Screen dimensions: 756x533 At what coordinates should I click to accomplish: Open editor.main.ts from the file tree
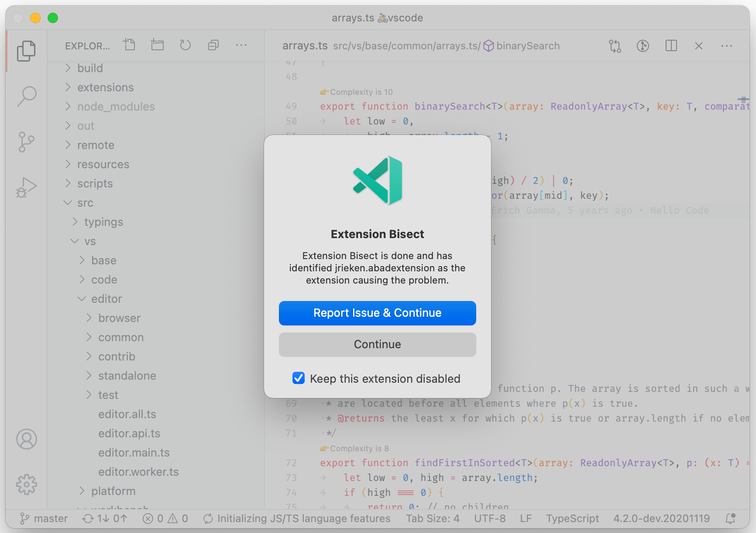click(134, 453)
